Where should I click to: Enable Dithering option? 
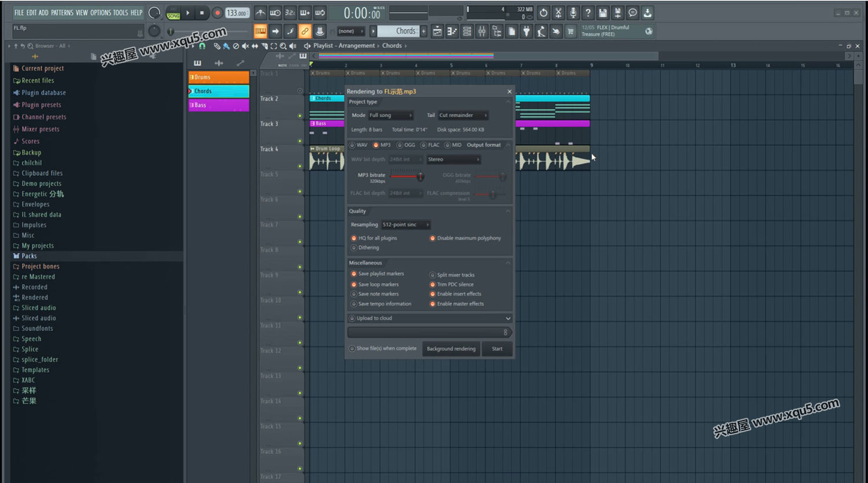[x=365, y=248]
